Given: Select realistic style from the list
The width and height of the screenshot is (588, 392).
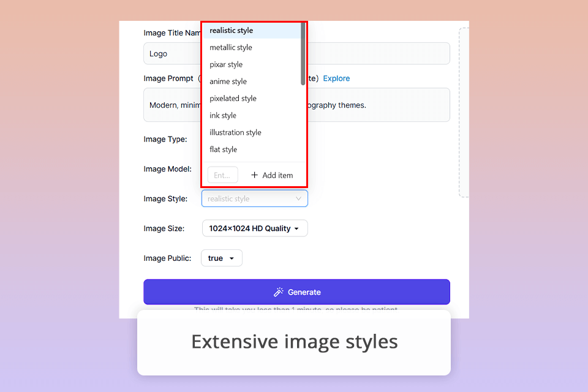Looking at the screenshot, I should click(252, 31).
